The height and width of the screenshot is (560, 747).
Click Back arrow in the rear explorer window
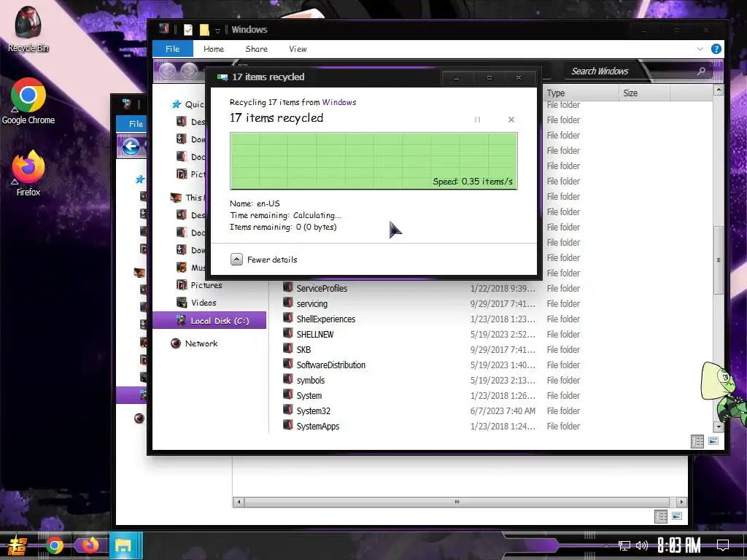coord(131,146)
